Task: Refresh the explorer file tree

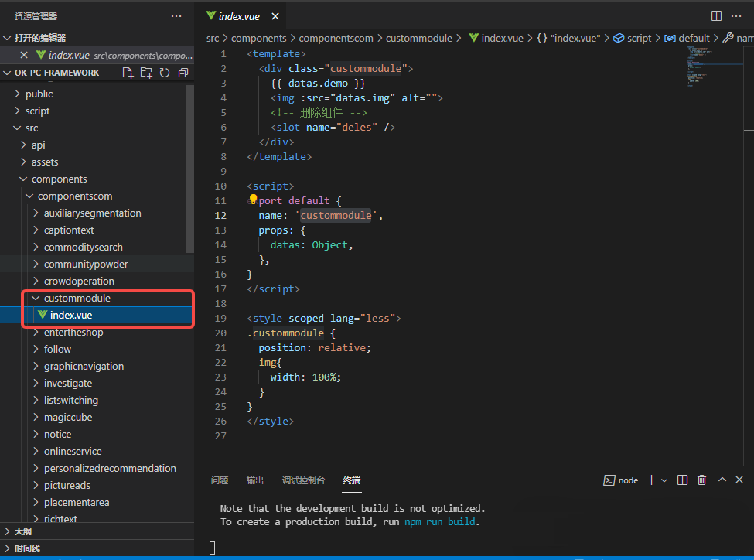Action: (165, 73)
